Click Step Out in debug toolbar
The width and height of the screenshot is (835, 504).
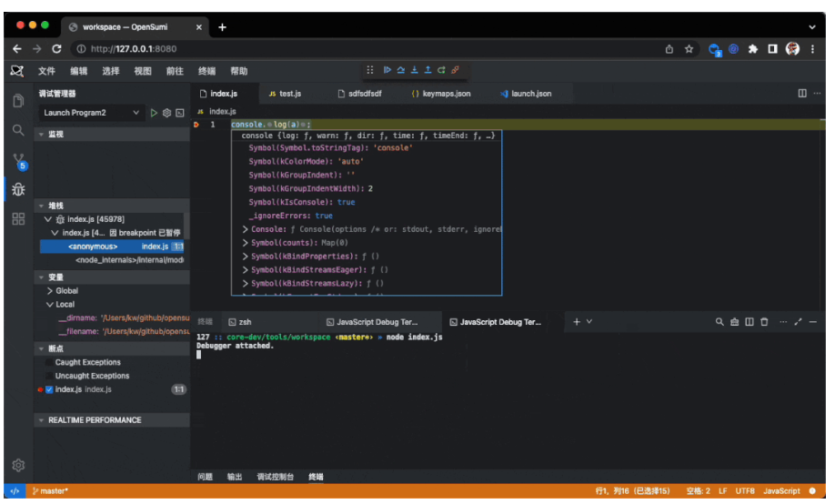pyautogui.click(x=428, y=70)
